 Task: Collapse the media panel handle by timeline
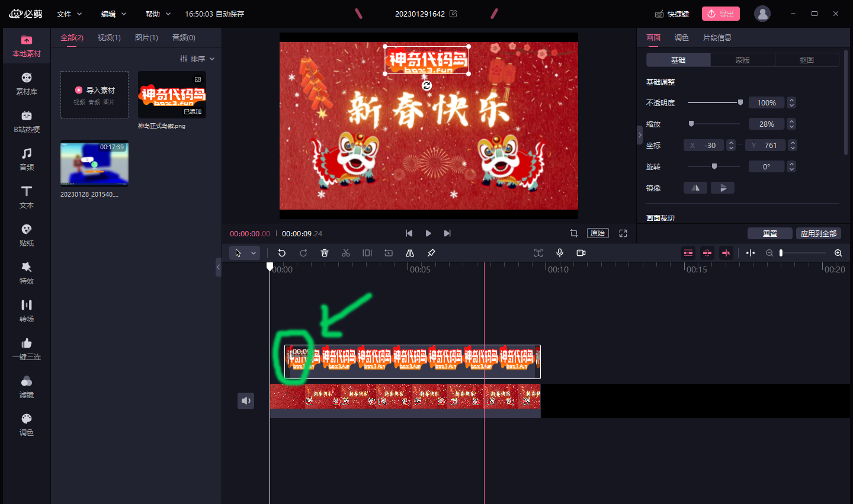[219, 267]
